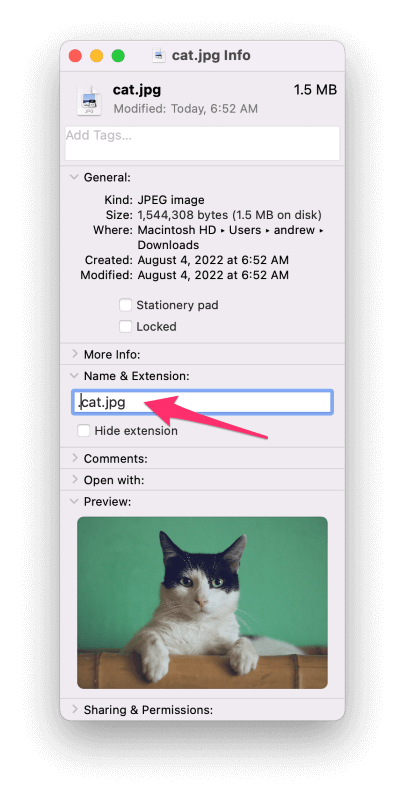
Task: Click the cat.jpg name text field
Action: tap(202, 402)
